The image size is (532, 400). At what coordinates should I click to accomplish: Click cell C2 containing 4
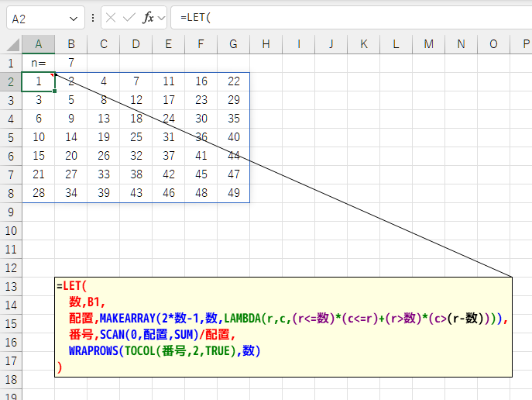(x=104, y=82)
